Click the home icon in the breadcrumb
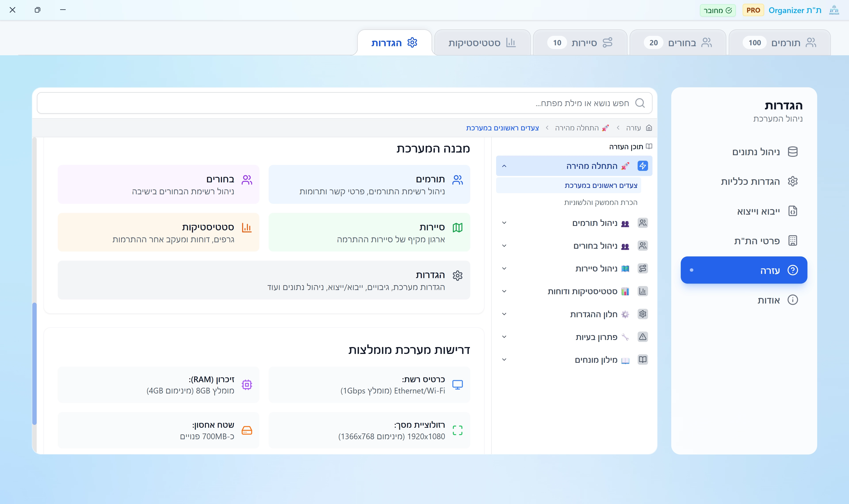Image resolution: width=849 pixels, height=504 pixels. pyautogui.click(x=649, y=128)
